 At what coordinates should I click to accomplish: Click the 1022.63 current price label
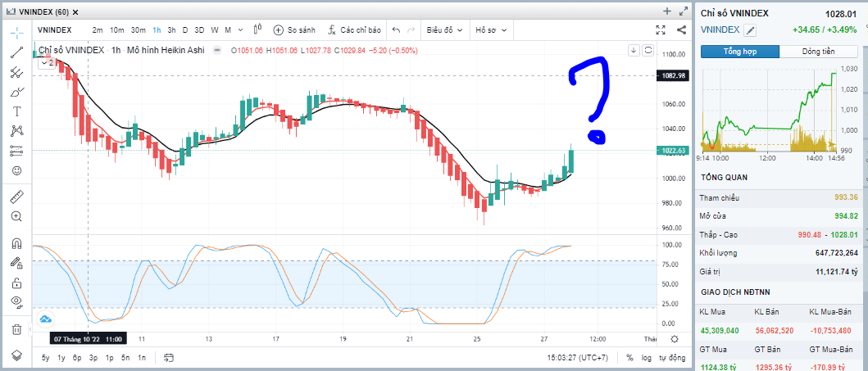click(x=673, y=151)
